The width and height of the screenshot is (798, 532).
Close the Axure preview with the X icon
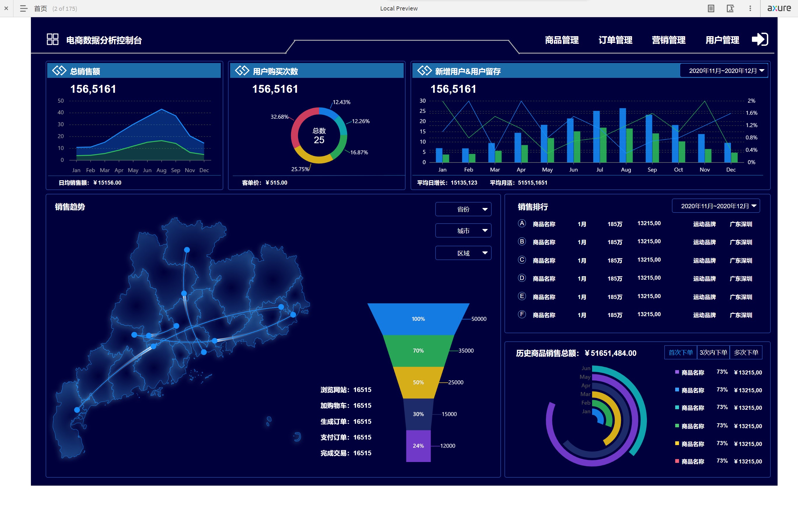[x=6, y=8]
